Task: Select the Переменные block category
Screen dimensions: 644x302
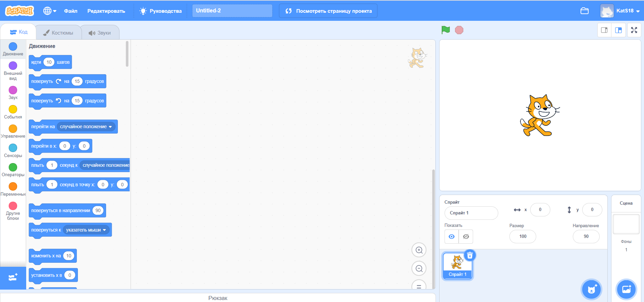Action: [x=13, y=189]
